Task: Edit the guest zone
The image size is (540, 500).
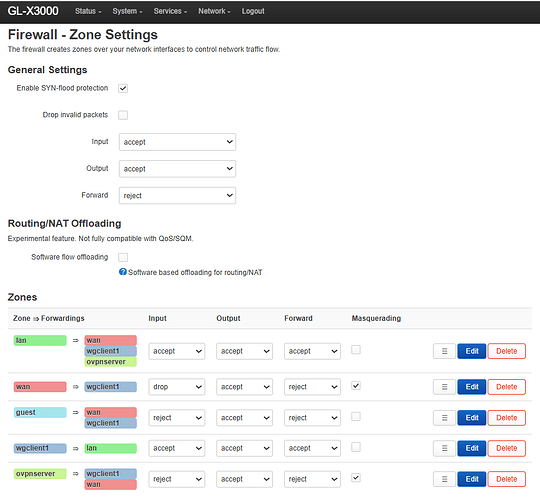Action: coord(471,418)
